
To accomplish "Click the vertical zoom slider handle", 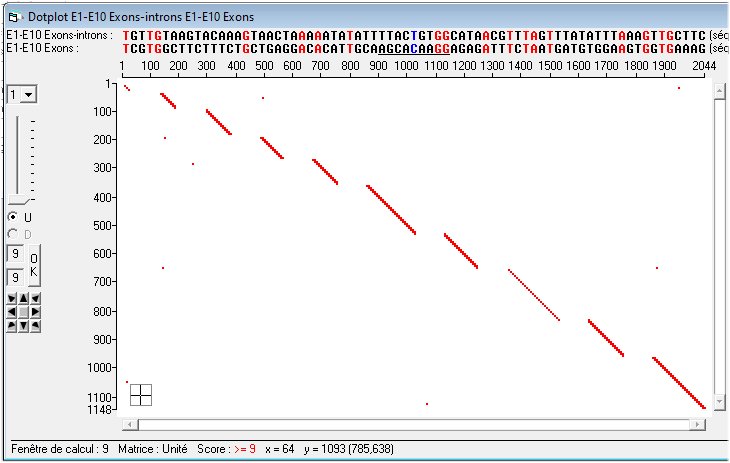I will pos(20,197).
